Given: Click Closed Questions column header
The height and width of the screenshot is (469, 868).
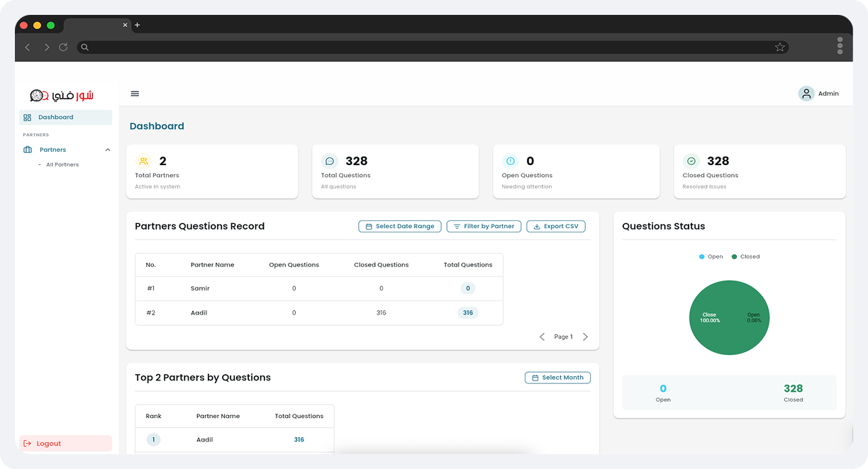Looking at the screenshot, I should coord(382,265).
